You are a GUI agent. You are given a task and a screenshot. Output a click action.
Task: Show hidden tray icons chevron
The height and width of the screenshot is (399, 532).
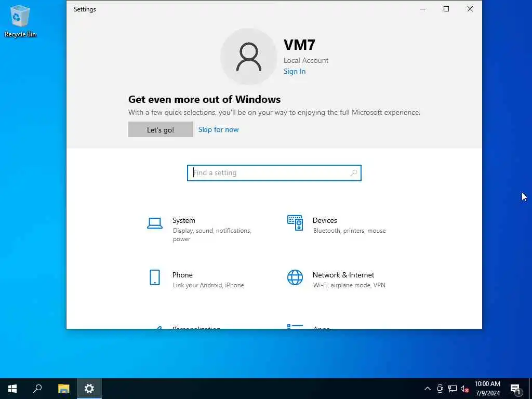428,389
